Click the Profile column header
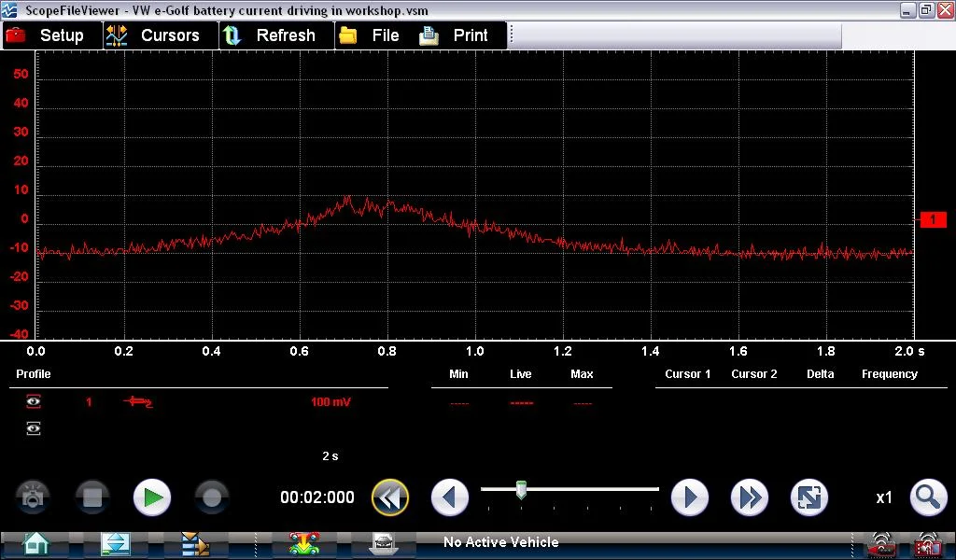The width and height of the screenshot is (956, 560). 34,374
